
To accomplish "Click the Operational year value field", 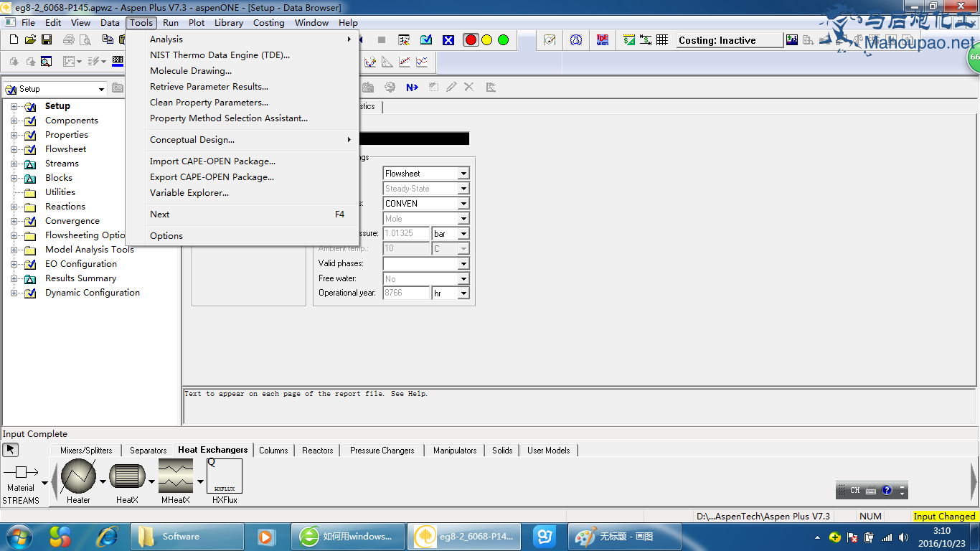I will click(406, 293).
